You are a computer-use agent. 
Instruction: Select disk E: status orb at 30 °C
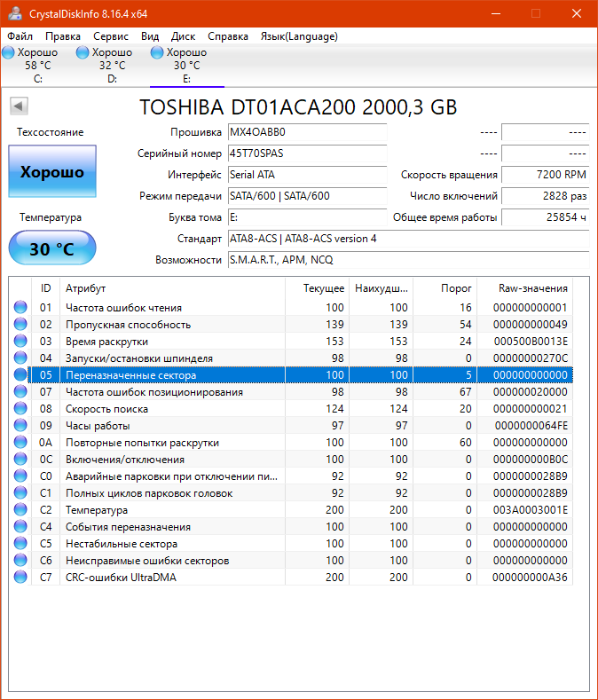[x=157, y=52]
